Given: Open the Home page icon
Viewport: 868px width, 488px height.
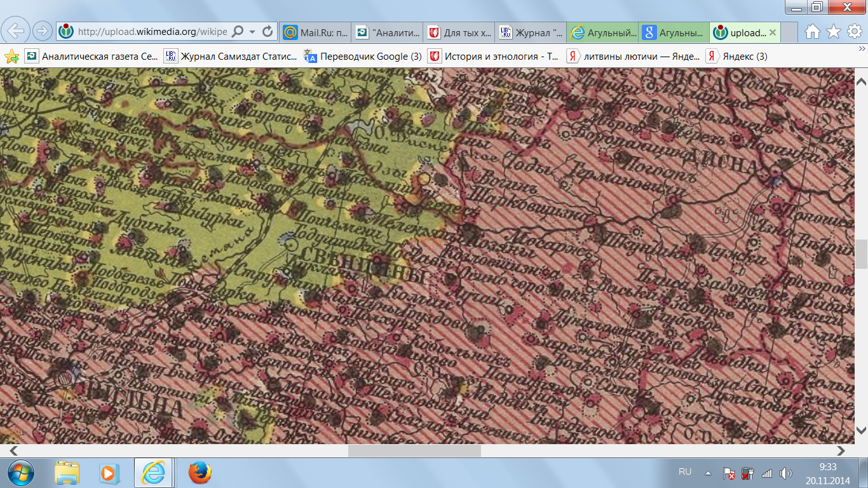Looking at the screenshot, I should coord(812,31).
